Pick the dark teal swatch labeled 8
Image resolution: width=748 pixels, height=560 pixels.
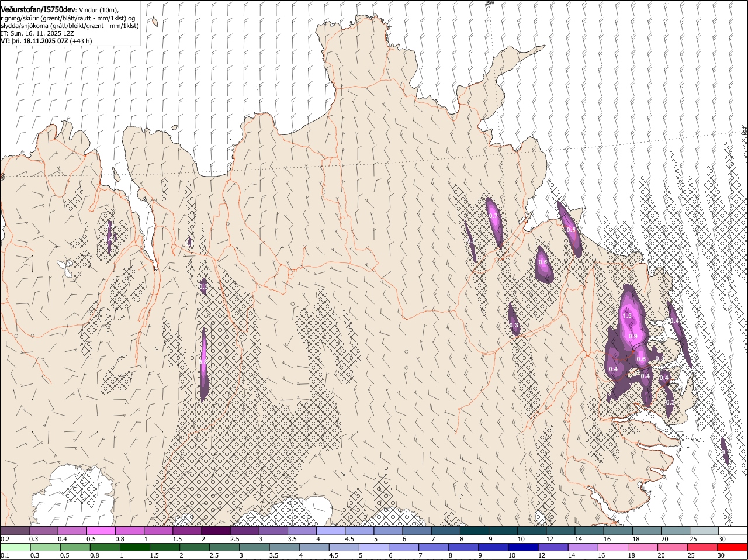click(x=475, y=531)
